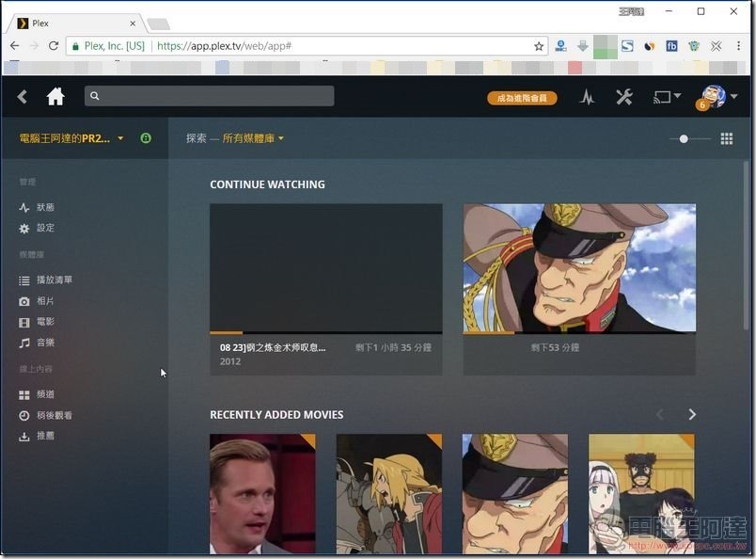Screen dimensions: 756x559
Task: Open 播放清單 playlists in the sidebar
Action: pos(46,280)
